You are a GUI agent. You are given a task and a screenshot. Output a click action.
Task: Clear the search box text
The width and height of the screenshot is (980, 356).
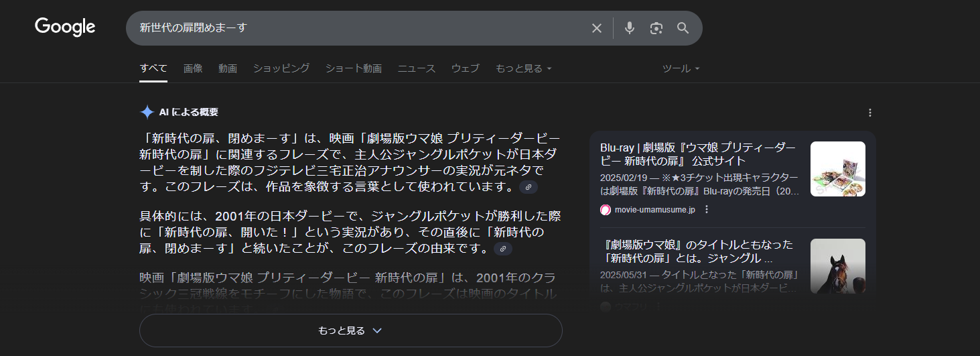596,28
